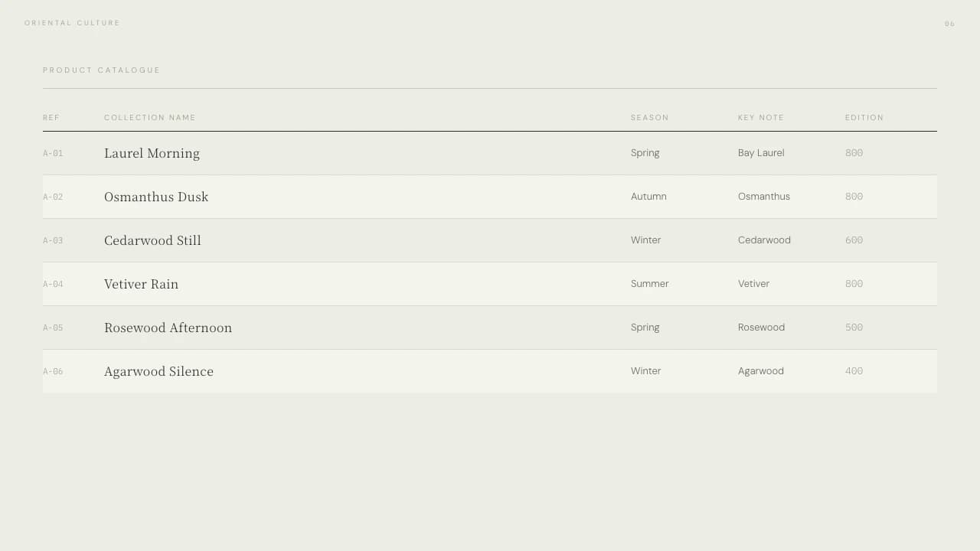Click Spring season in Rosewood Afternoon row
Viewport: 980px width, 551px height.
(x=645, y=328)
